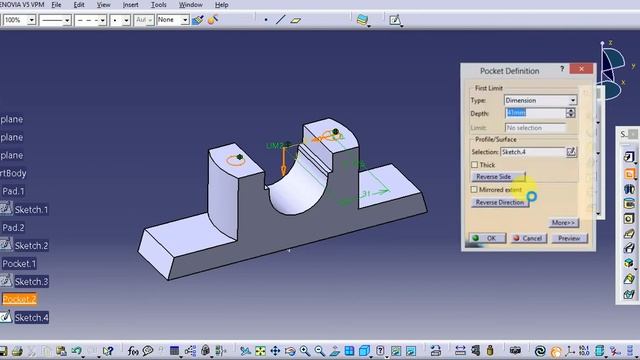Select the Pan arrows tool

(275, 351)
